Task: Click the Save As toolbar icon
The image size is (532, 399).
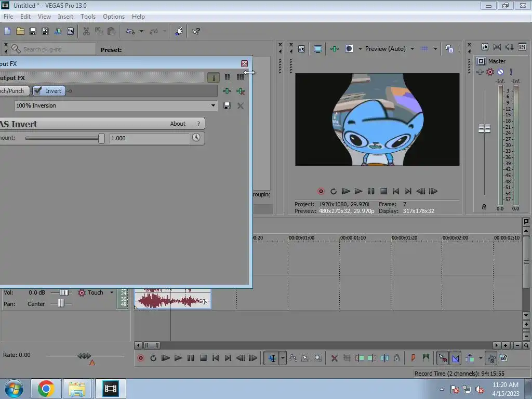Action: [45, 31]
